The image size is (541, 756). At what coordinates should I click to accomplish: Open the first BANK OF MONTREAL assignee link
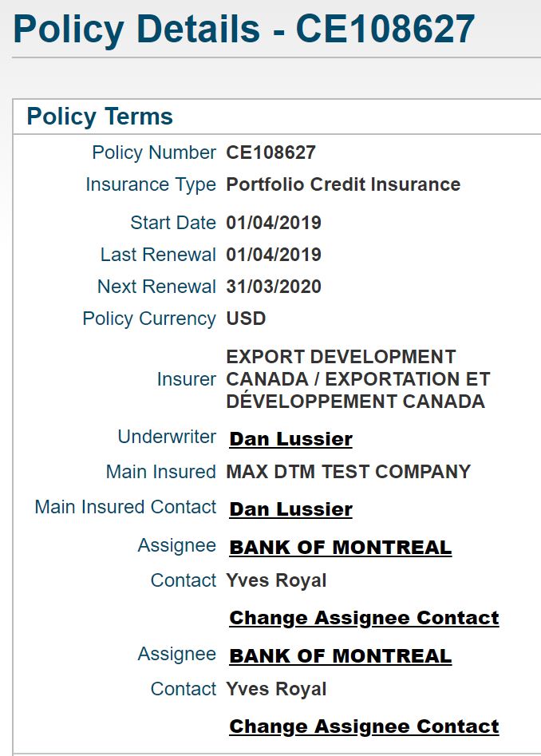tap(340, 548)
